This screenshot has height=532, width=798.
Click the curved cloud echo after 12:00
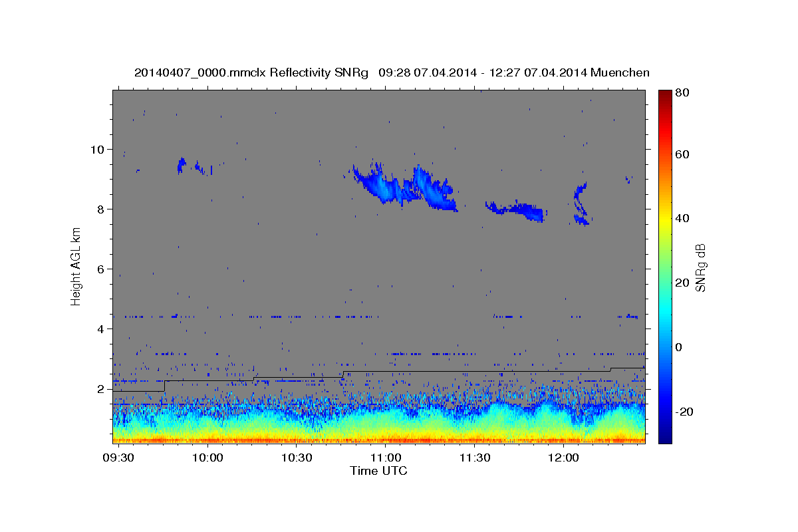tap(581, 204)
